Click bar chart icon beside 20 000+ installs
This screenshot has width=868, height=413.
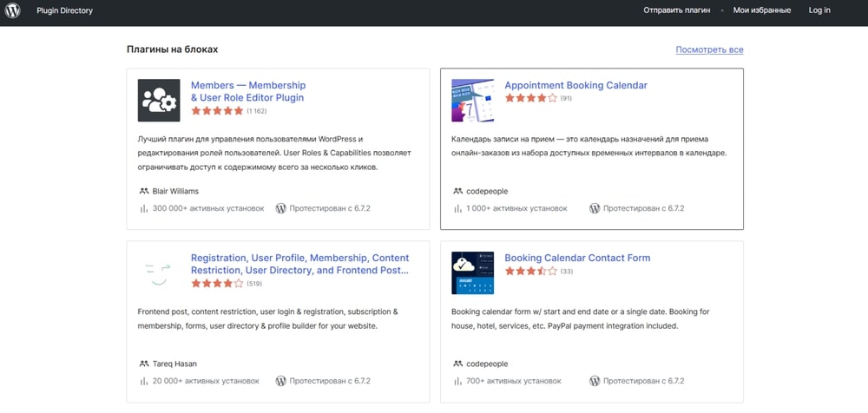(x=143, y=381)
